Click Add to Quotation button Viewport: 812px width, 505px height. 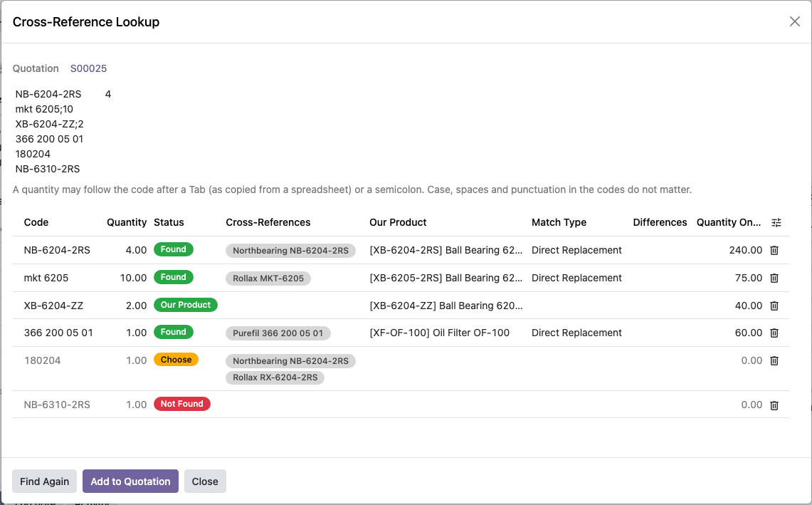(130, 481)
